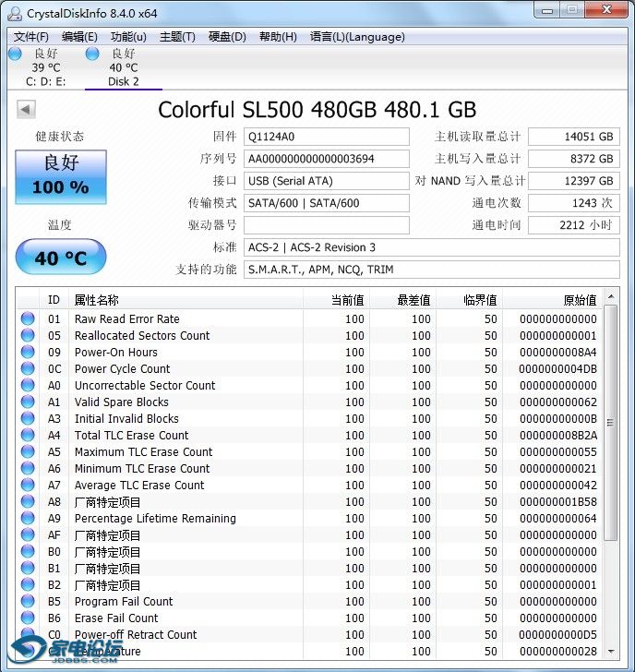Click the empty 驱动器号 drive letter field

coord(327,225)
